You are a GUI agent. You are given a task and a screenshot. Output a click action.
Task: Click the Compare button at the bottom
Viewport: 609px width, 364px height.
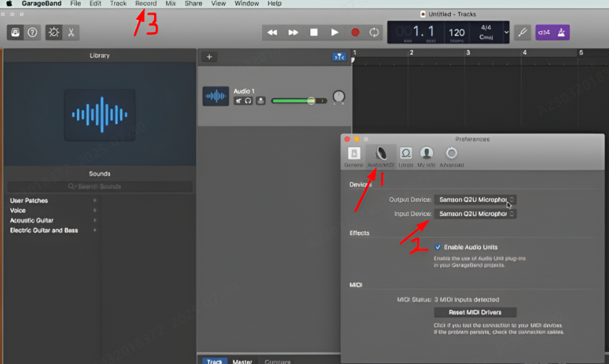coord(277,361)
